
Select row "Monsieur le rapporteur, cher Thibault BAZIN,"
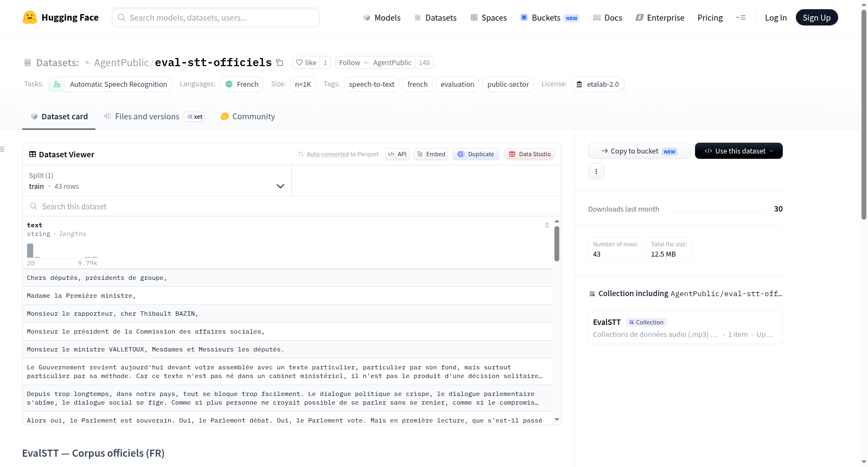(288, 314)
